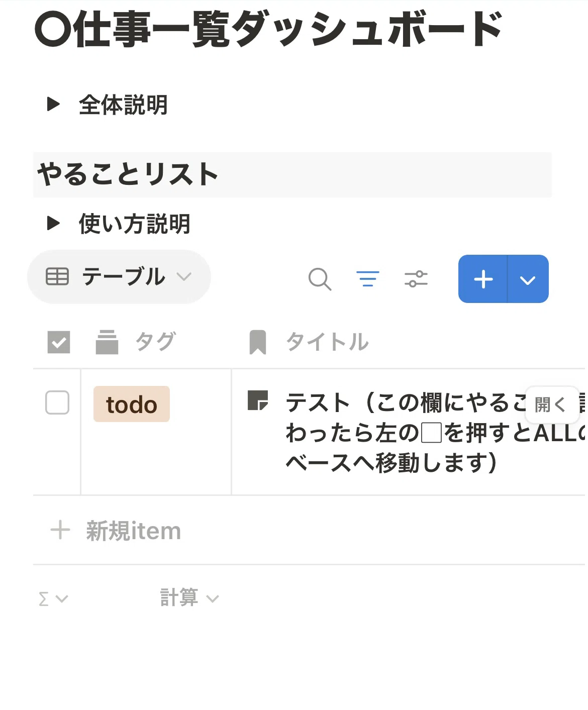Toggle the checkbox in the todo row
588x710 pixels.
click(x=57, y=402)
